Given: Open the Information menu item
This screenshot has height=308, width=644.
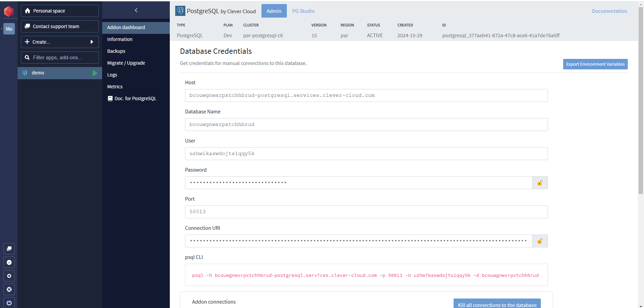Looking at the screenshot, I should [136, 39].
